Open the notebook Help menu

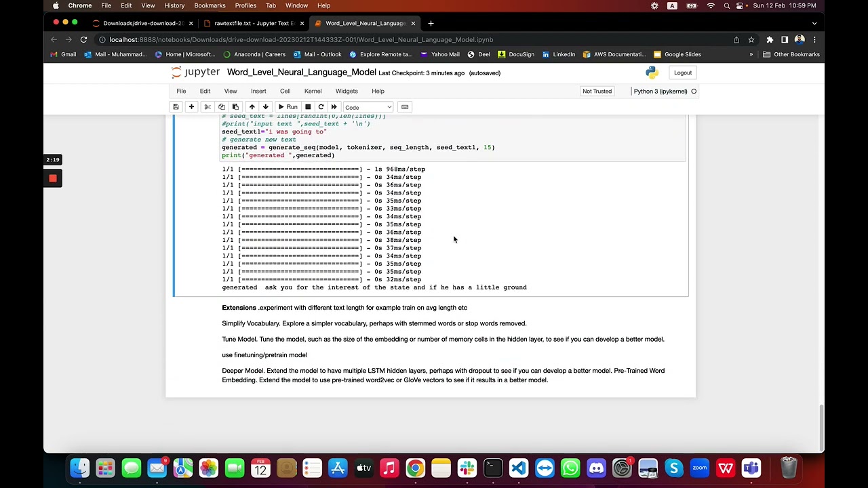point(378,91)
